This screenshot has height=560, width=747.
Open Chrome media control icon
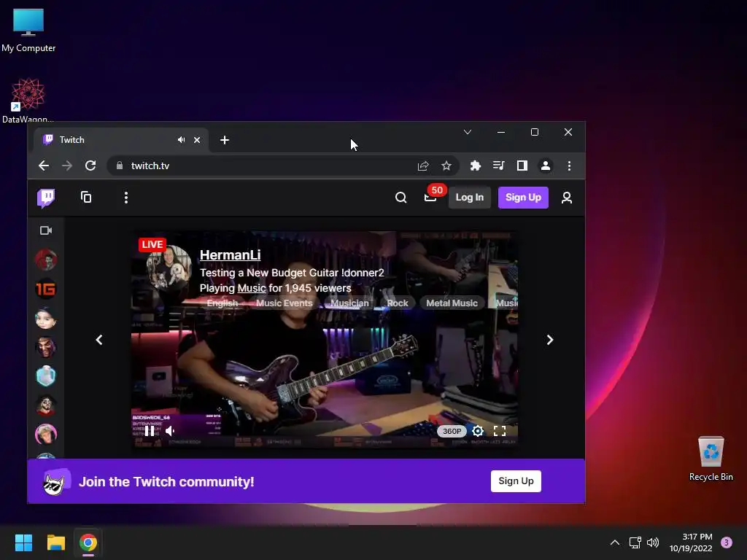tap(499, 166)
